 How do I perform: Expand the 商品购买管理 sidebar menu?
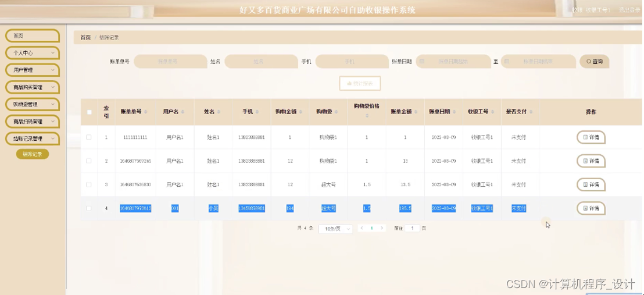click(33, 88)
